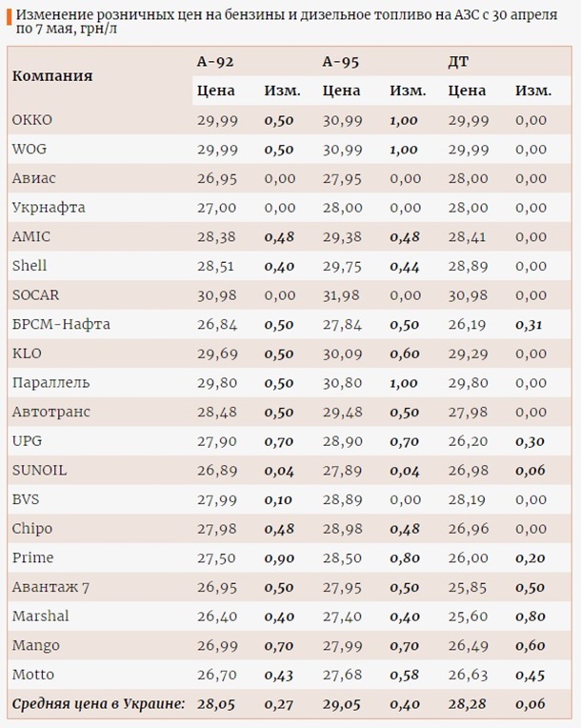The width and height of the screenshot is (581, 728).
Task: Click the average A-92 price 28,05
Action: pyautogui.click(x=216, y=704)
